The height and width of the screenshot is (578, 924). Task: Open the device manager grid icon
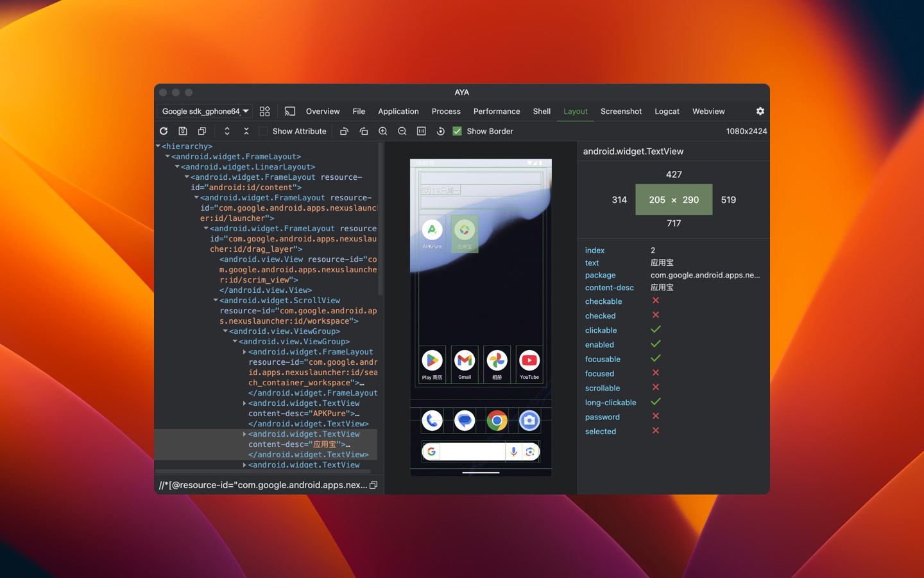coord(265,111)
